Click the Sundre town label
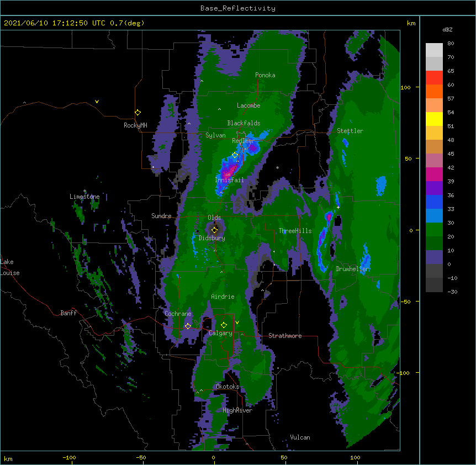 pyautogui.click(x=161, y=216)
